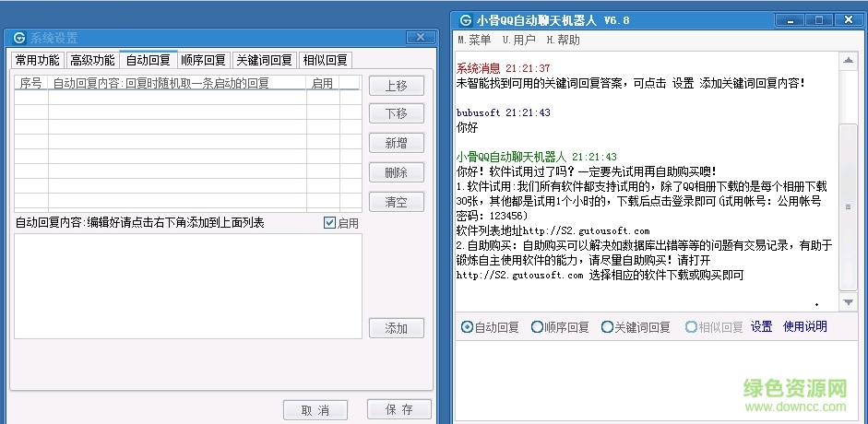868x424 pixels.
Task: Open the 设置 link in chat window
Action: click(x=761, y=327)
